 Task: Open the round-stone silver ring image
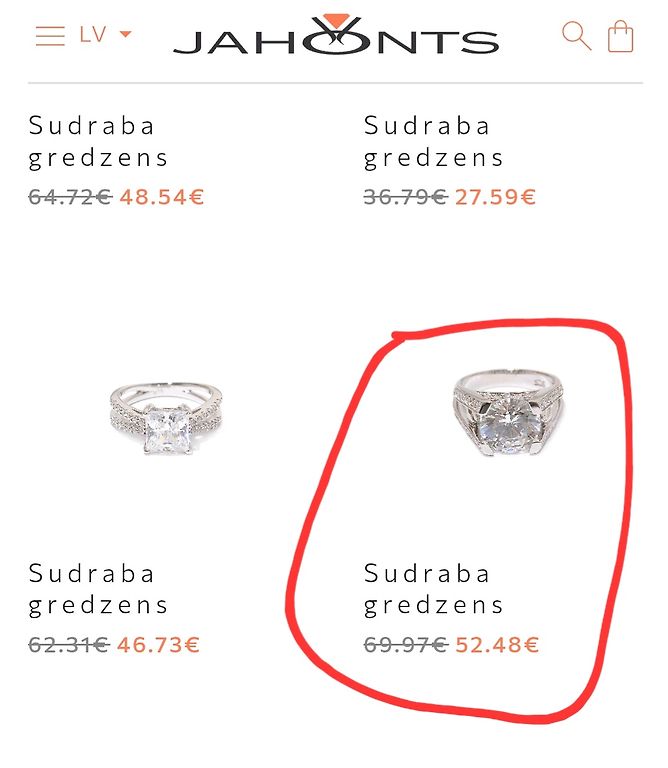coord(508,413)
